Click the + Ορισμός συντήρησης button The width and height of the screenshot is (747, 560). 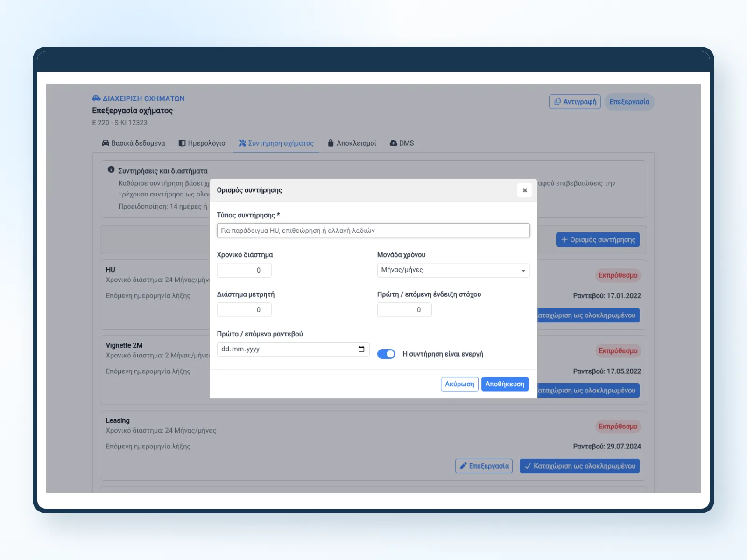(598, 240)
